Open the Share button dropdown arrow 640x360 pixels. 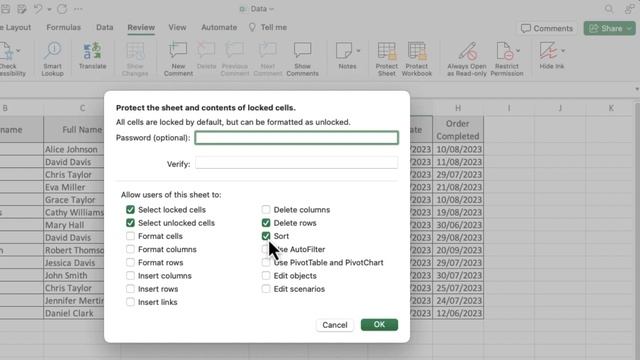(x=629, y=28)
